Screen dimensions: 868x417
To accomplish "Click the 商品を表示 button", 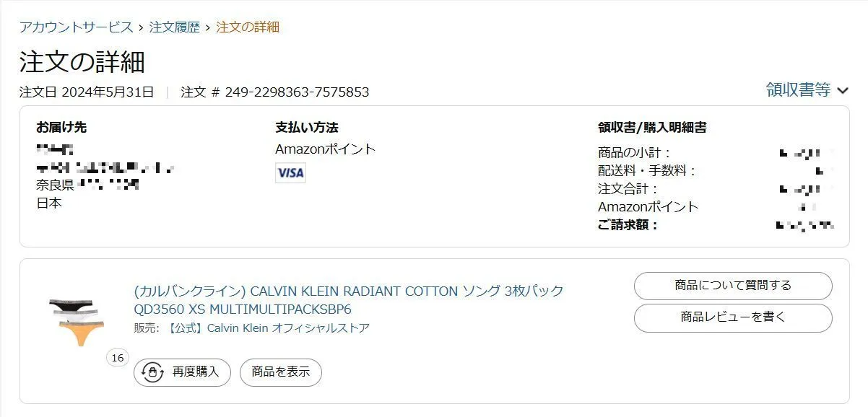I will [x=280, y=372].
